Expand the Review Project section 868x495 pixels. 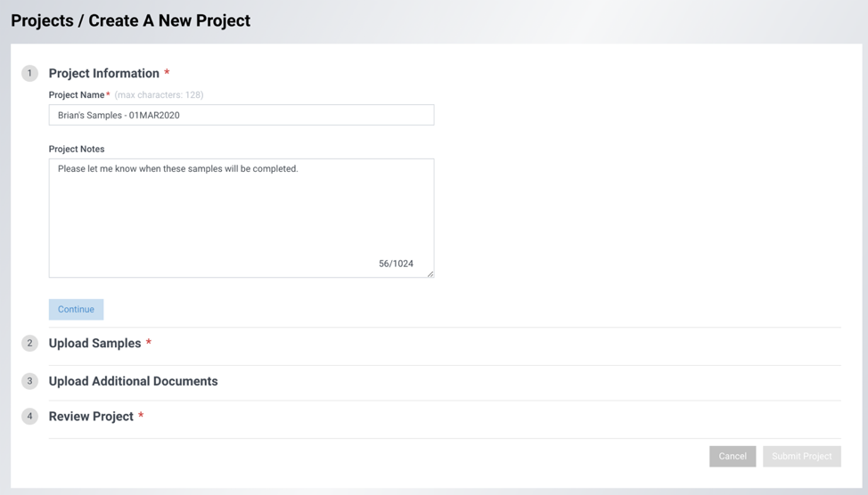pyautogui.click(x=91, y=416)
